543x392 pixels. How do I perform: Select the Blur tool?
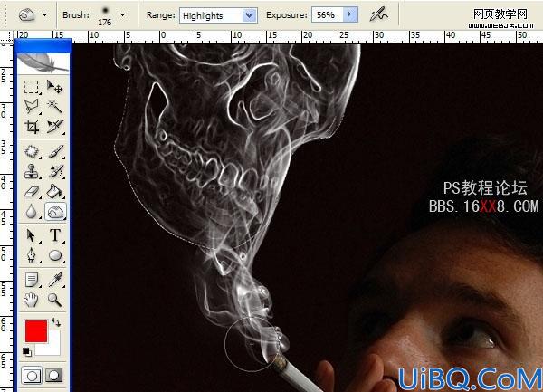(x=32, y=211)
